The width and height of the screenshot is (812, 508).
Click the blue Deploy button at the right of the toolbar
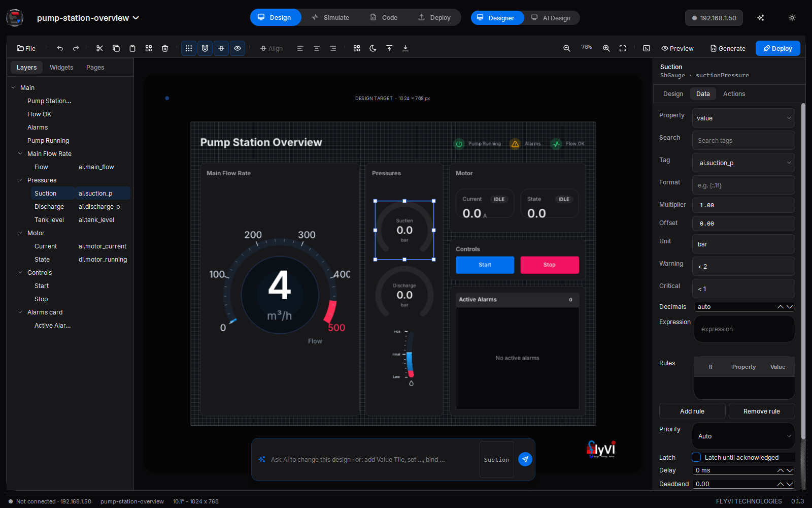[x=778, y=48]
